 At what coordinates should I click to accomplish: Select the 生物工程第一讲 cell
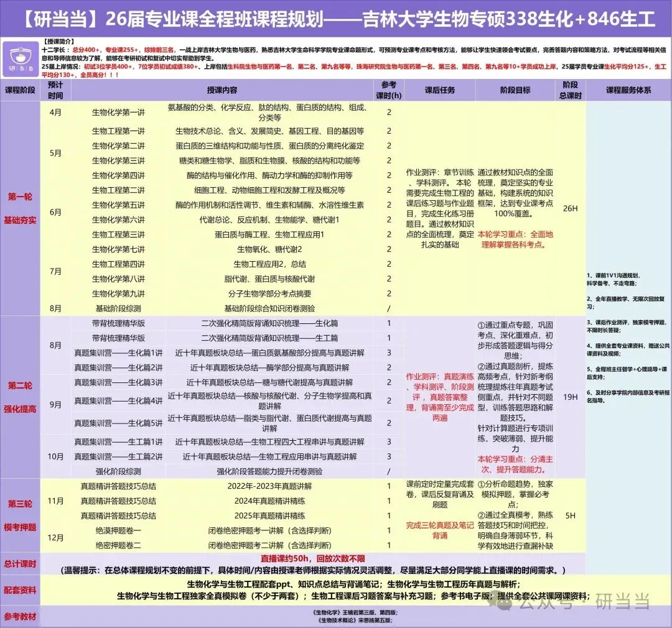[118, 131]
